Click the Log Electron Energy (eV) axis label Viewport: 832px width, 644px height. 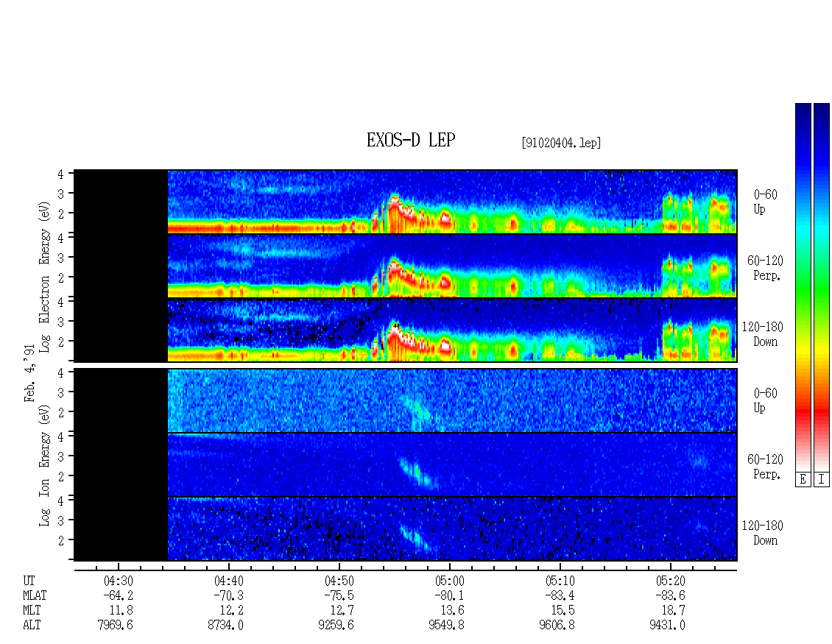[45, 277]
